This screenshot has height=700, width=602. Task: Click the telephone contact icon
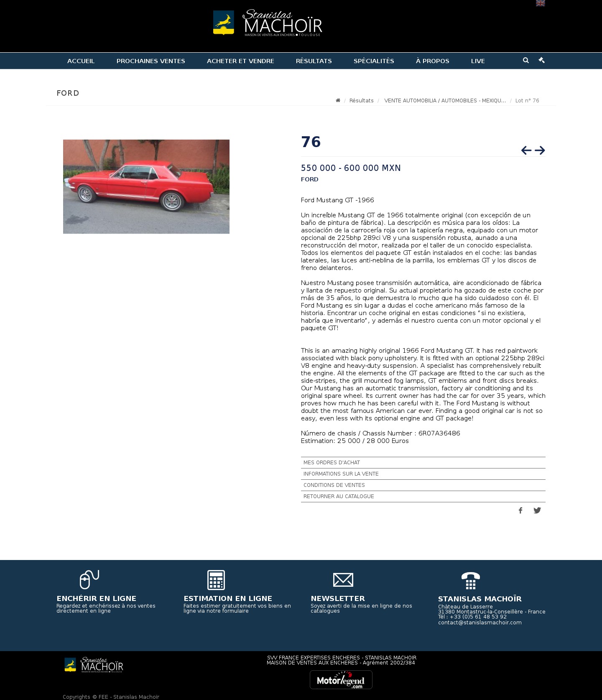471,580
